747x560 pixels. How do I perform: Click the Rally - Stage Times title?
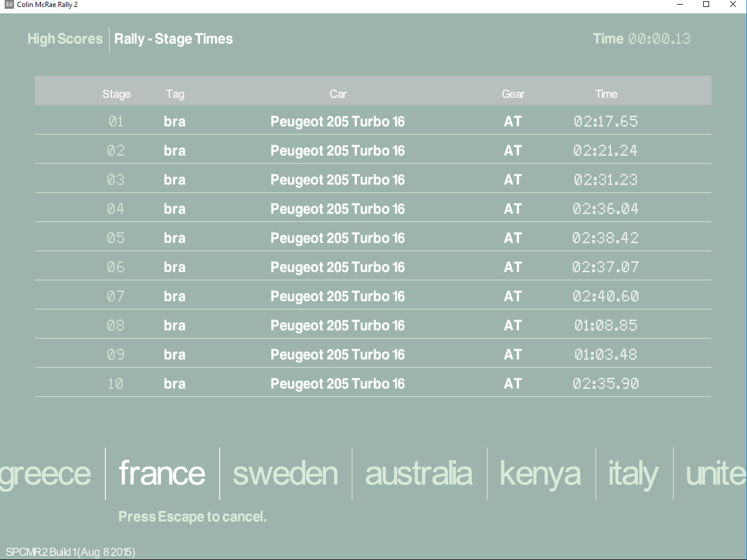click(173, 39)
